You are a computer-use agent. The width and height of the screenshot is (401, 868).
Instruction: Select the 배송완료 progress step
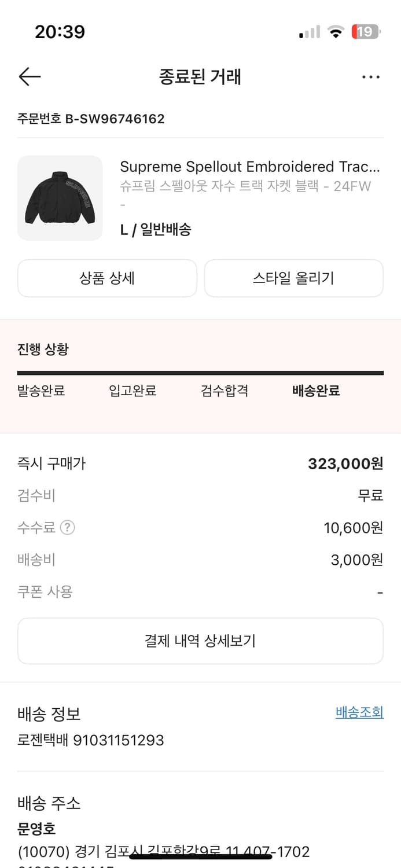[315, 391]
